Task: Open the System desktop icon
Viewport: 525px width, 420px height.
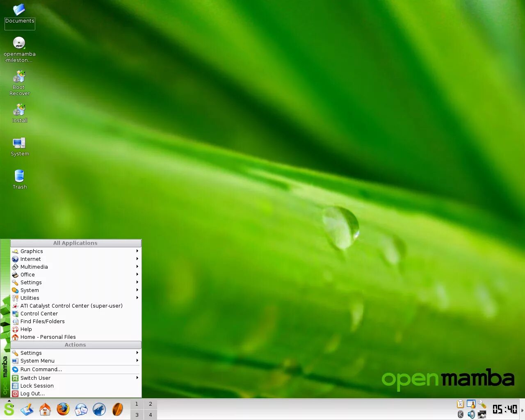Action: pos(19,146)
